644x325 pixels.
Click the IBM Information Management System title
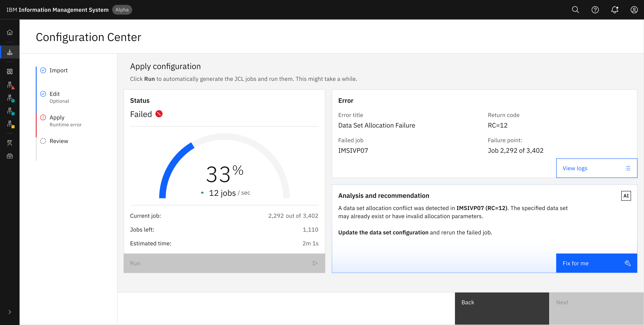click(58, 10)
